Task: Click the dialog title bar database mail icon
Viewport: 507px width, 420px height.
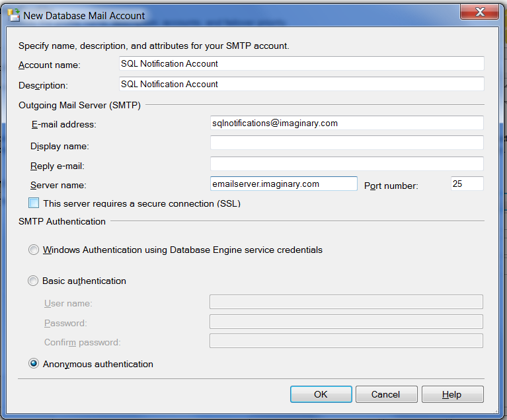Action: (13, 15)
